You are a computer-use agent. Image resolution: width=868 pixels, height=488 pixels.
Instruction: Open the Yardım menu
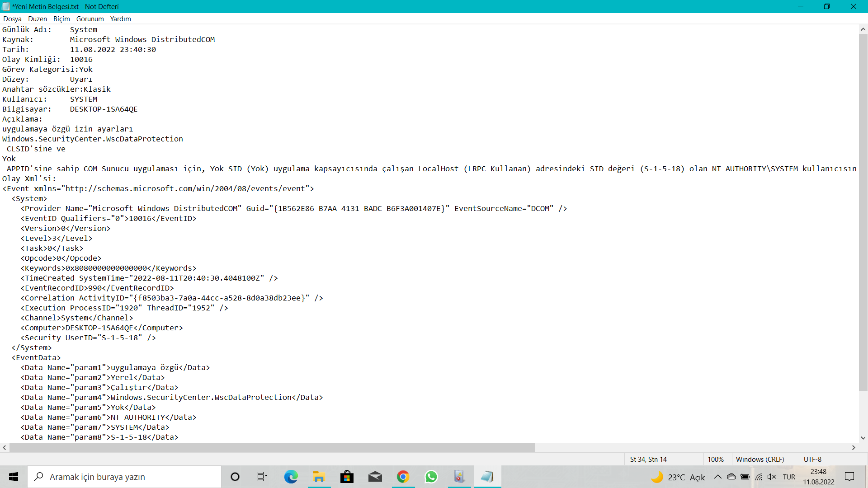[x=120, y=19]
